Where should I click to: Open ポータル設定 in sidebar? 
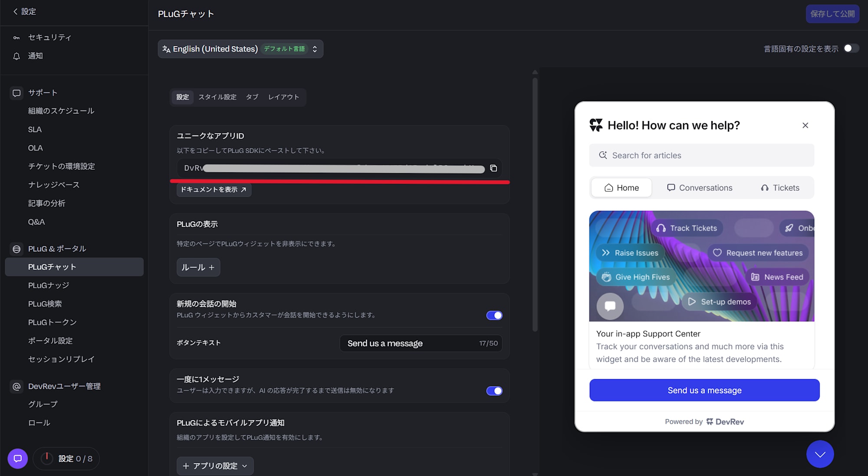click(50, 341)
